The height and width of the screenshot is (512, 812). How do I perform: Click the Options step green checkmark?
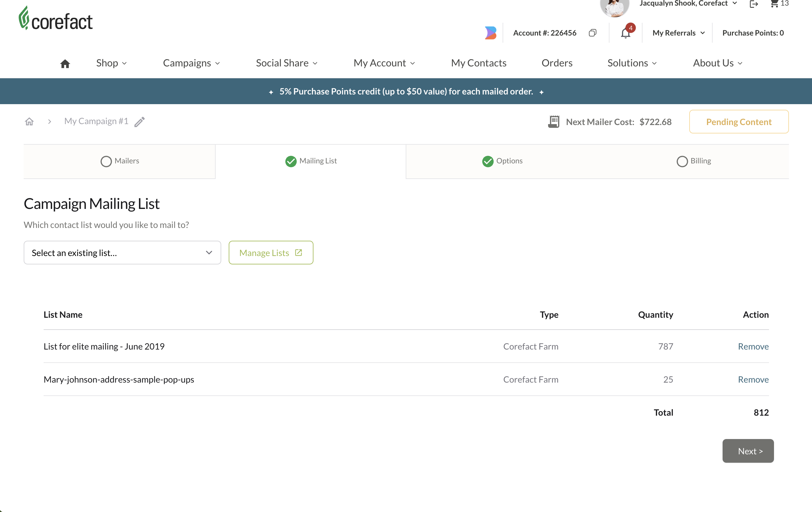click(488, 161)
